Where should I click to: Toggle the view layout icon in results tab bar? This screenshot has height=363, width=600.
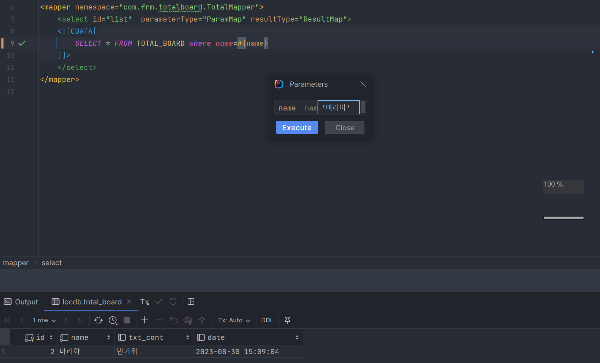pos(191,302)
